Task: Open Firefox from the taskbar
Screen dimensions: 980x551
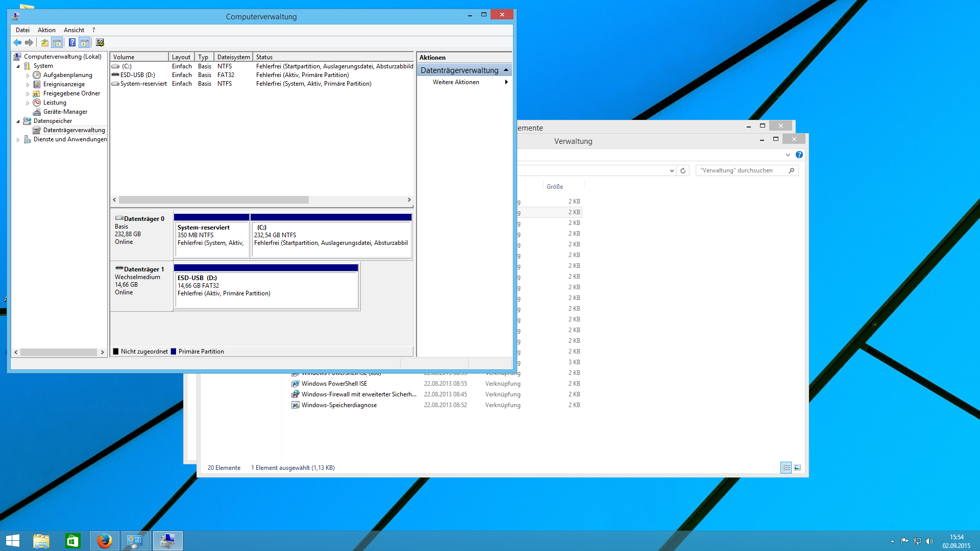Action: (x=105, y=540)
